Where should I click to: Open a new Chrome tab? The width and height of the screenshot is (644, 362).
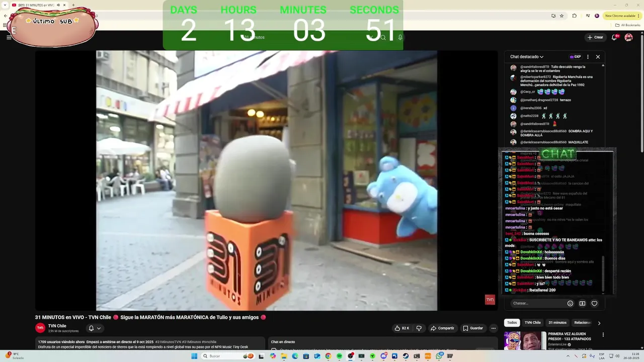tap(73, 5)
